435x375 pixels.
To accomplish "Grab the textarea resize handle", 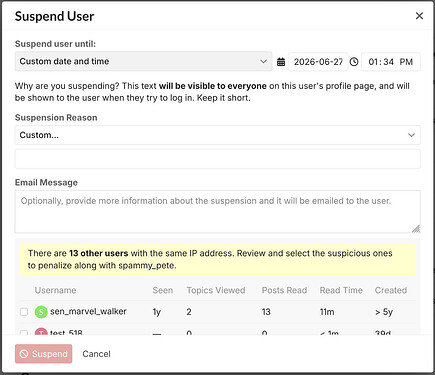I will (416, 229).
